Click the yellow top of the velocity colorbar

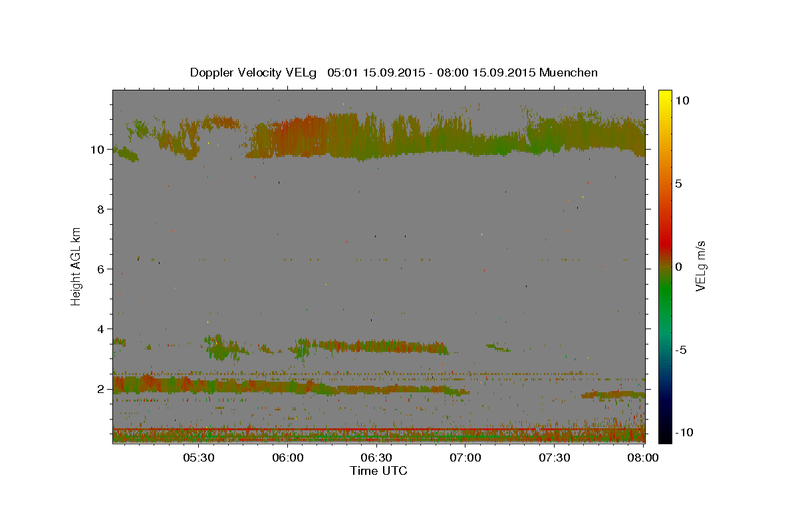pos(664,96)
